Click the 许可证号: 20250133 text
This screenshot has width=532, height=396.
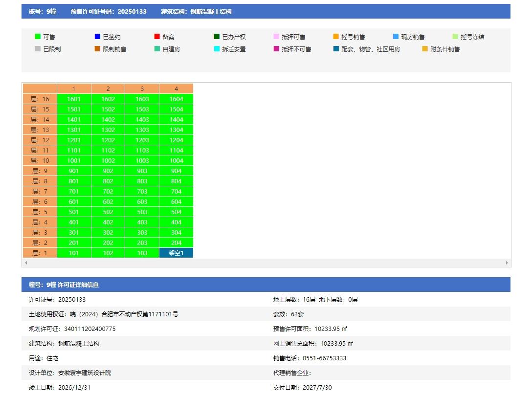[x=57, y=299]
